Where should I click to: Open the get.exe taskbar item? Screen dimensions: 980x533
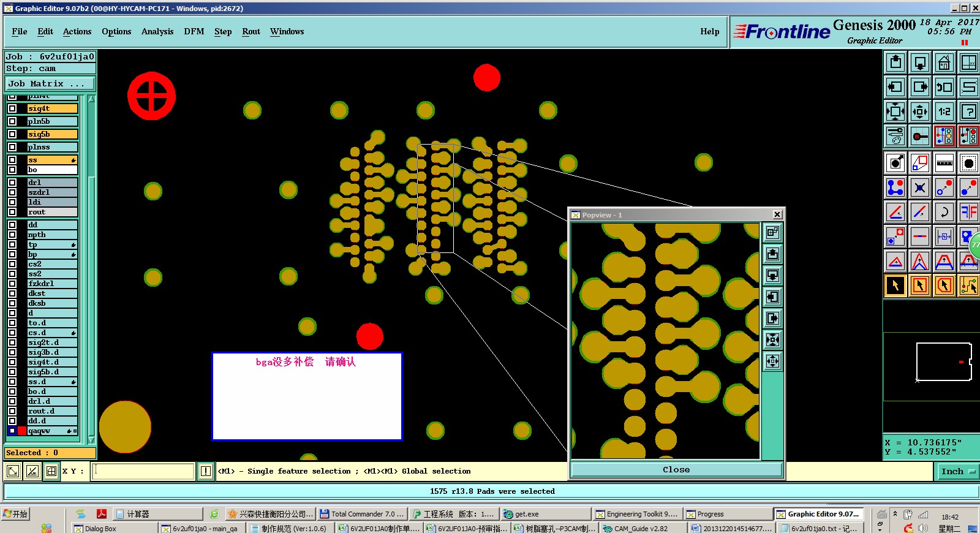coord(545,514)
